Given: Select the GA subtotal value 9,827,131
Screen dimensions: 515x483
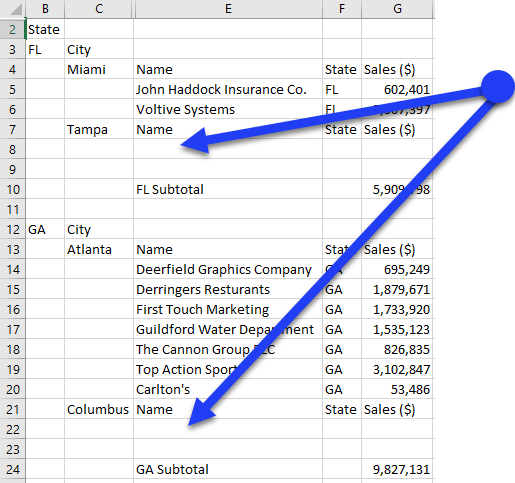Looking at the screenshot, I should [397, 469].
